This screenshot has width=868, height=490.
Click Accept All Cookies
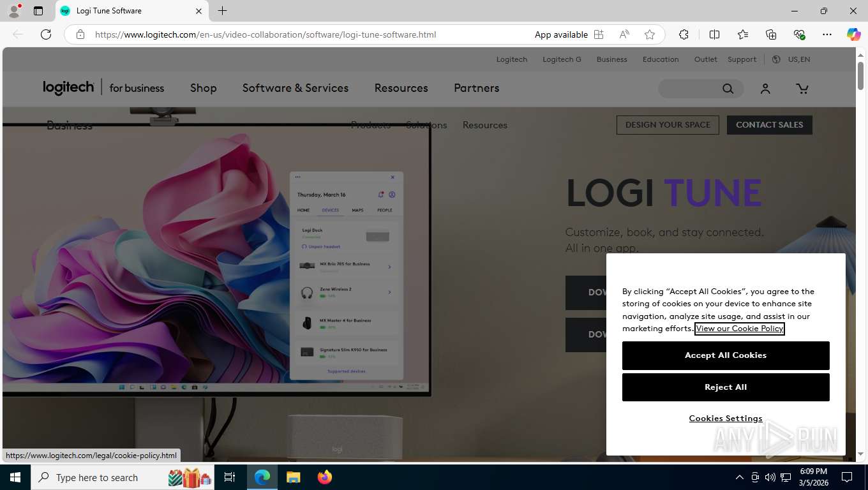point(726,355)
